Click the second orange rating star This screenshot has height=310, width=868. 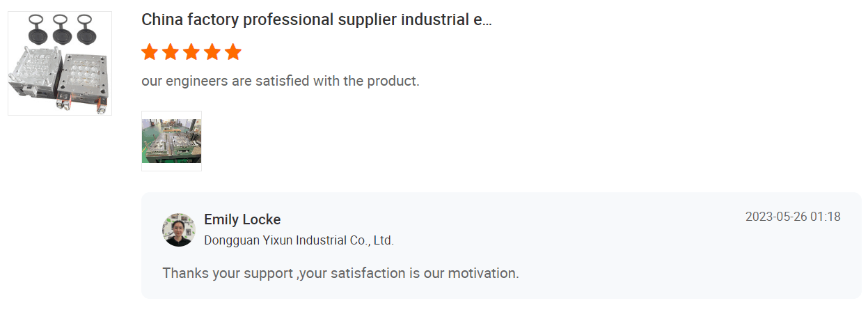(170, 52)
